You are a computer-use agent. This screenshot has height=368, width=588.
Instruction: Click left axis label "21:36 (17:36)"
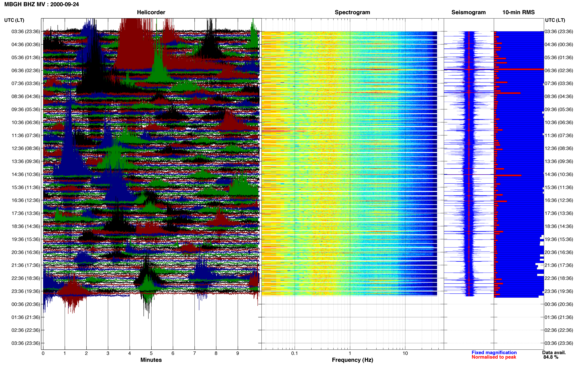pos(26,265)
